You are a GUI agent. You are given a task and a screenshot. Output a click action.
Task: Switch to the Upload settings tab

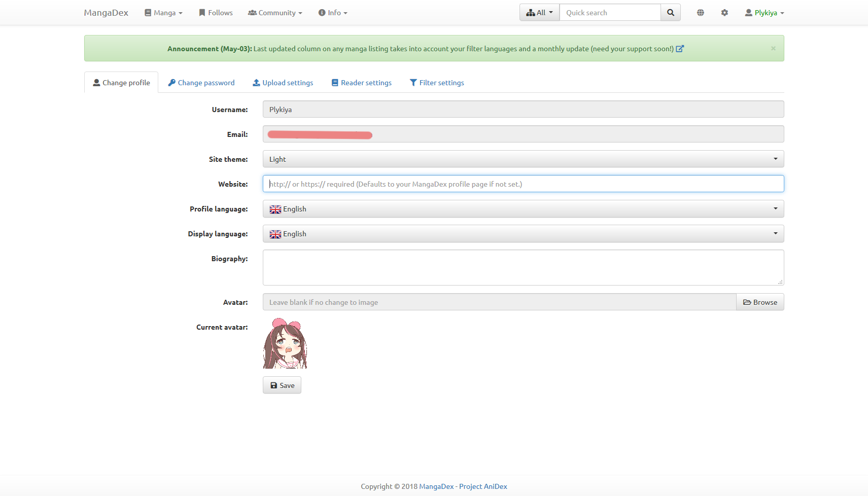coord(283,83)
